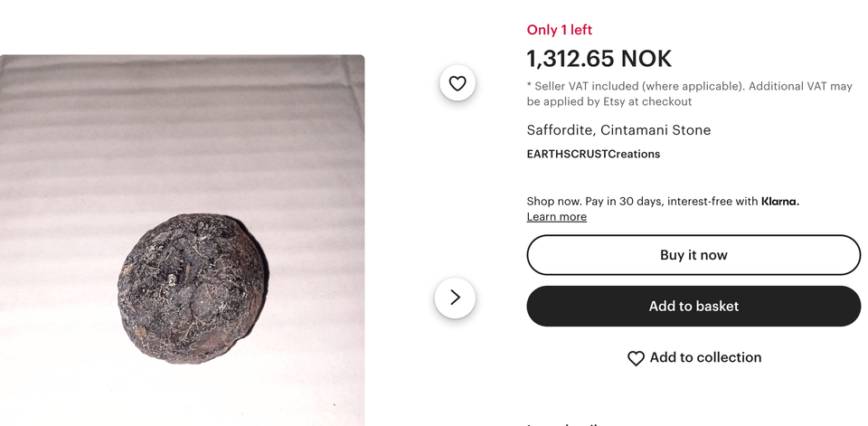
Task: Click the red Only 1 left notice
Action: tap(560, 30)
